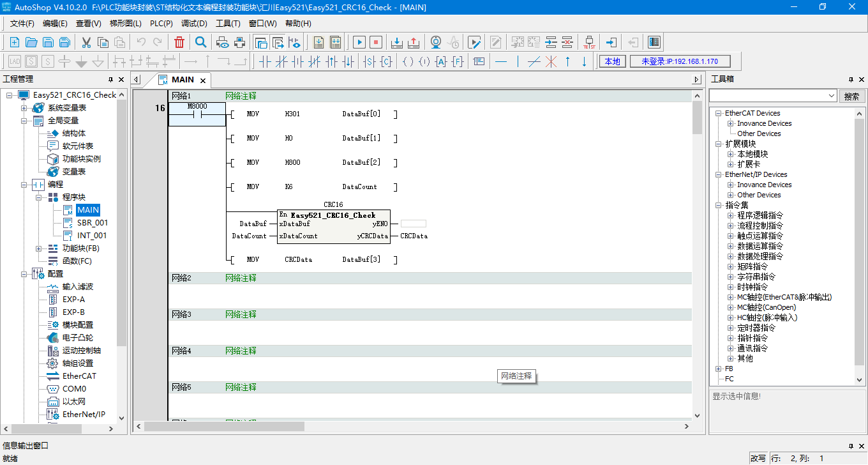868x465 pixels.
Task: Toggle the pin on 工程管理 panel
Action: point(110,79)
